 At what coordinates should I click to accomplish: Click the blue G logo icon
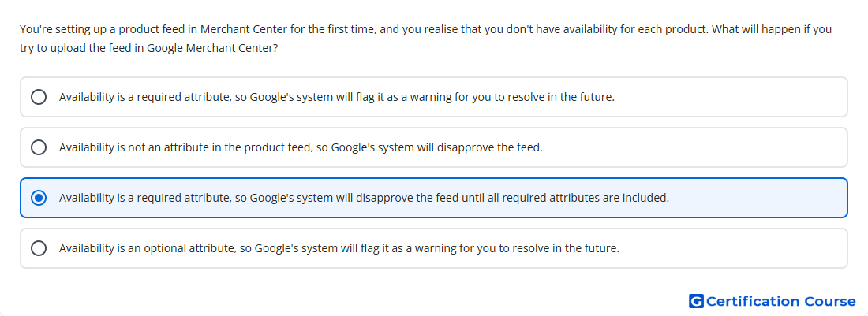point(696,301)
